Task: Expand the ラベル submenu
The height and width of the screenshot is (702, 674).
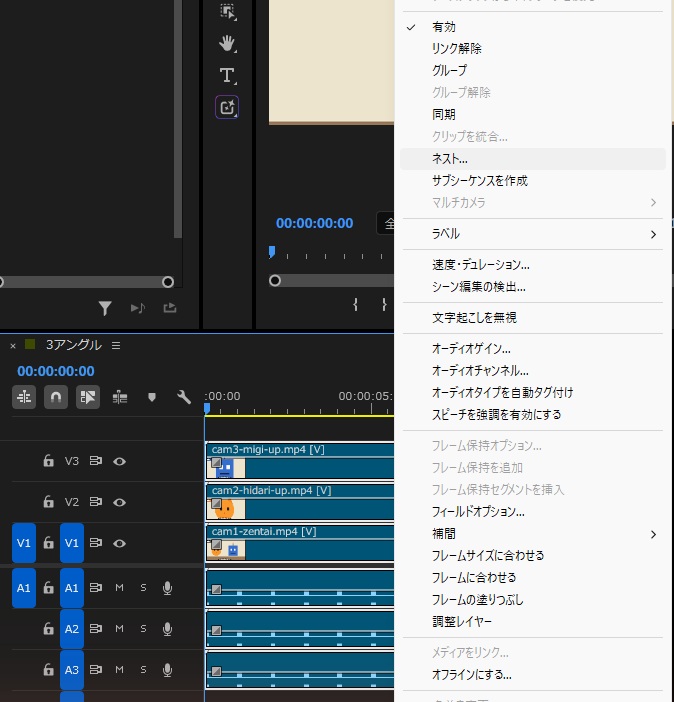Action: (532, 234)
